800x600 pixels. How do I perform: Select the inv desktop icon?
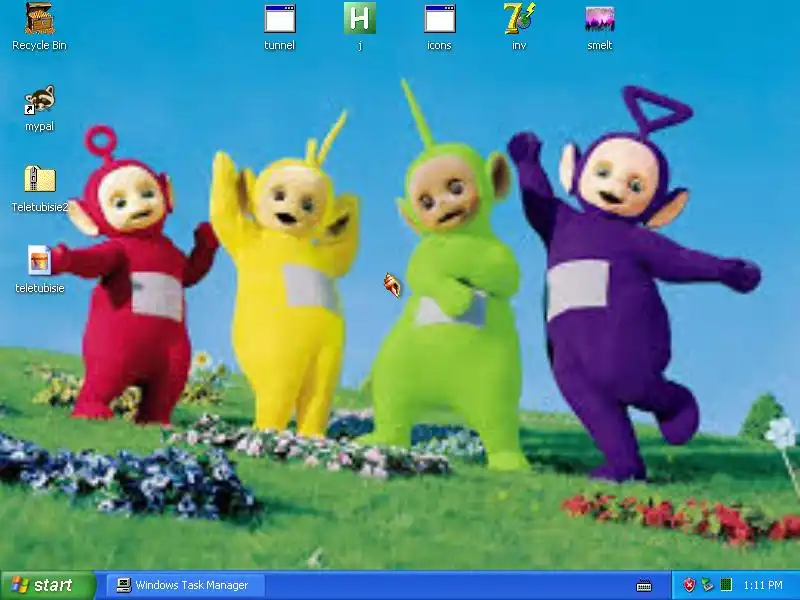[519, 18]
